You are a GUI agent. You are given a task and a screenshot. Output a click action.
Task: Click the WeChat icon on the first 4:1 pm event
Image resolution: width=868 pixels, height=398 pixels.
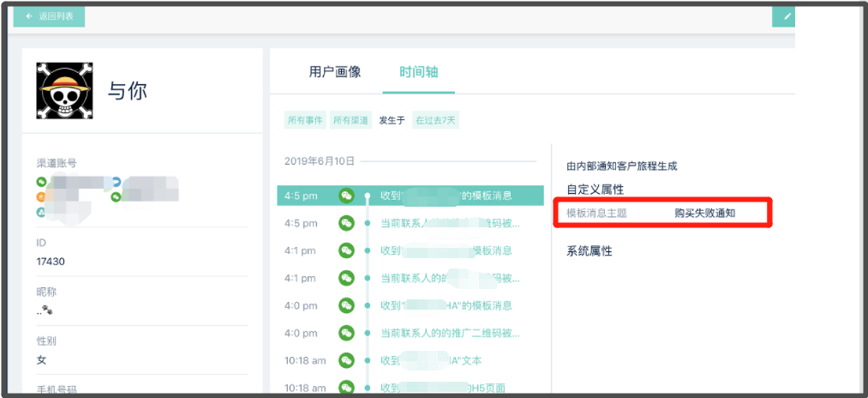click(346, 250)
